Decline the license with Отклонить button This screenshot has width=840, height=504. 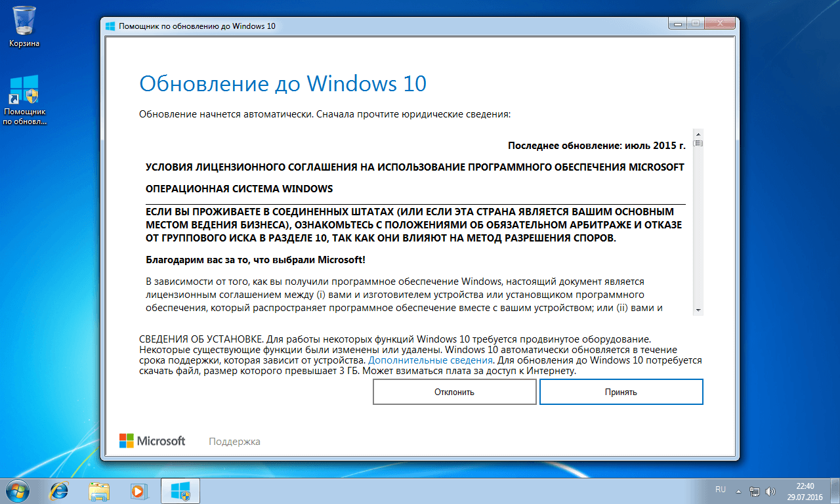(x=454, y=392)
